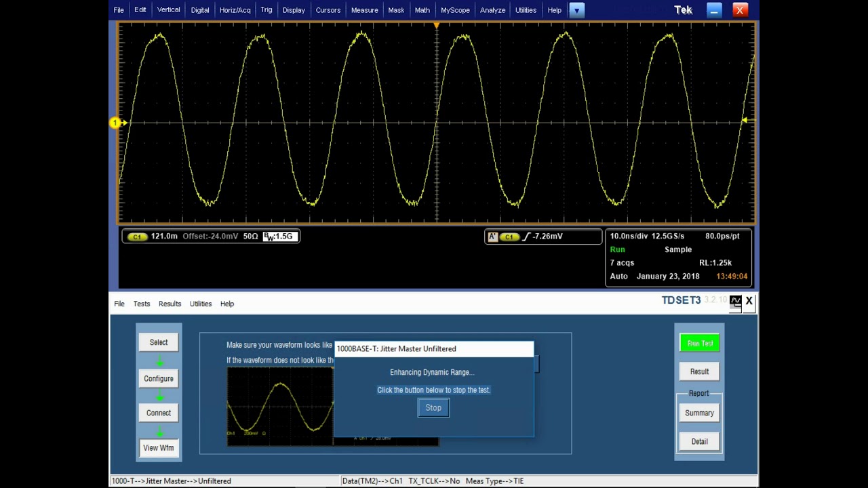868x488 pixels.
Task: Click the trigger level arrow at the right edge of the graticule
Action: pos(745,121)
